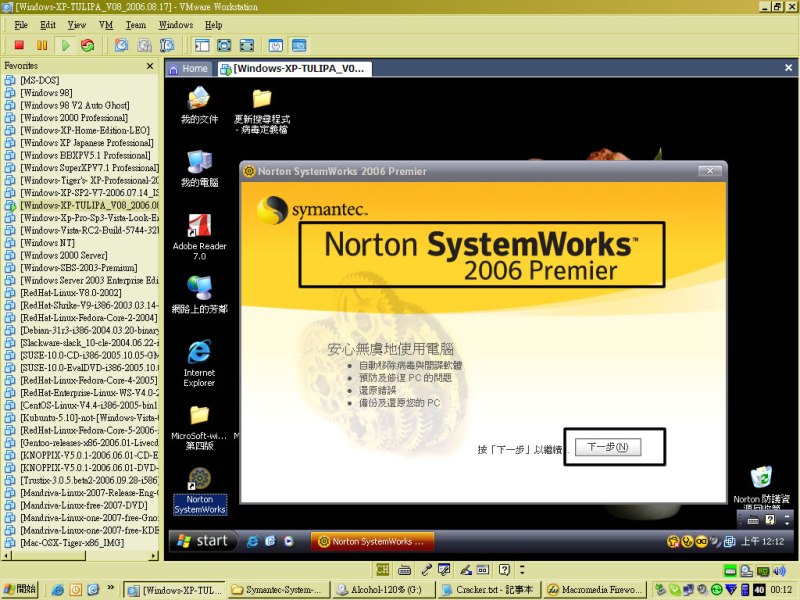Enter full screen mode icon
Screen dimensions: 800x600
(246, 45)
